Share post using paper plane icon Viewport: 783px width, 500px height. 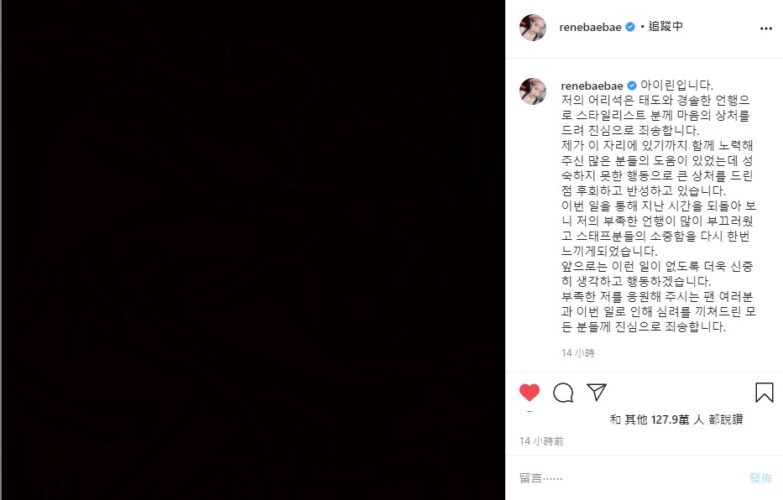[x=596, y=392]
